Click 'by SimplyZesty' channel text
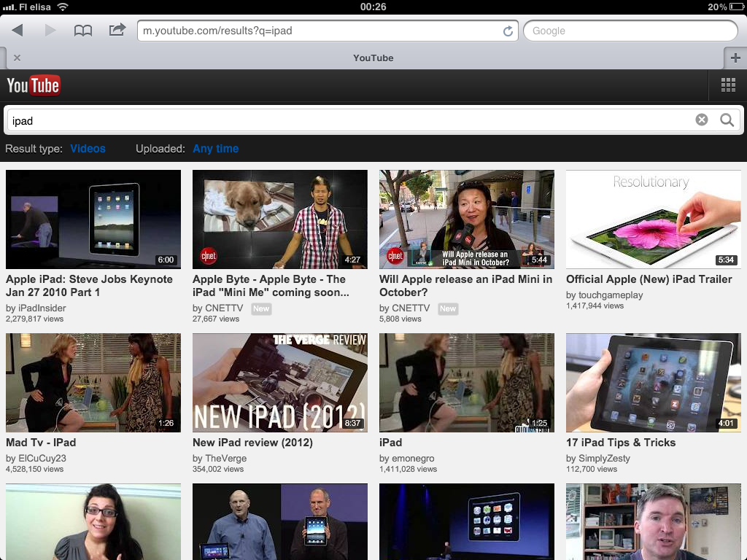The width and height of the screenshot is (747, 560). (x=598, y=458)
